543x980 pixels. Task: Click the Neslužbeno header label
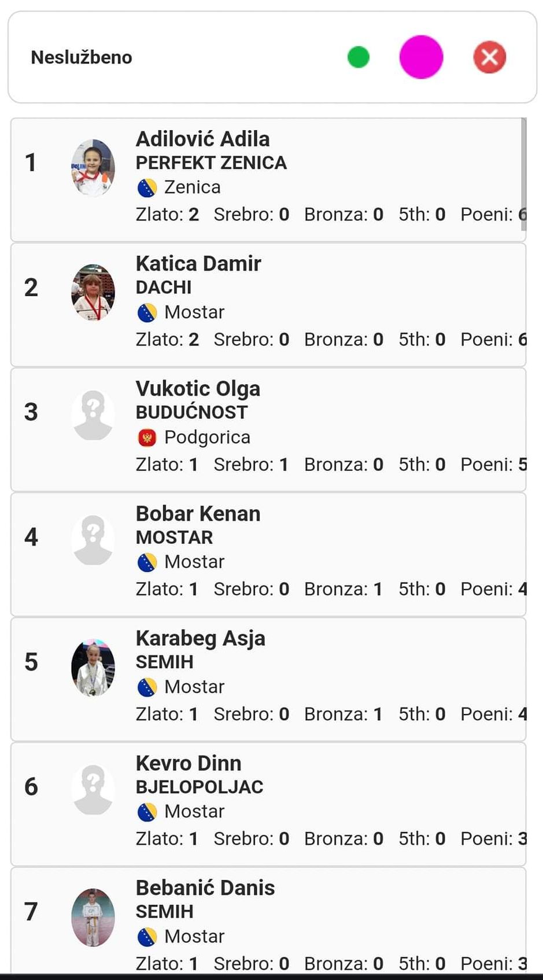tap(82, 57)
